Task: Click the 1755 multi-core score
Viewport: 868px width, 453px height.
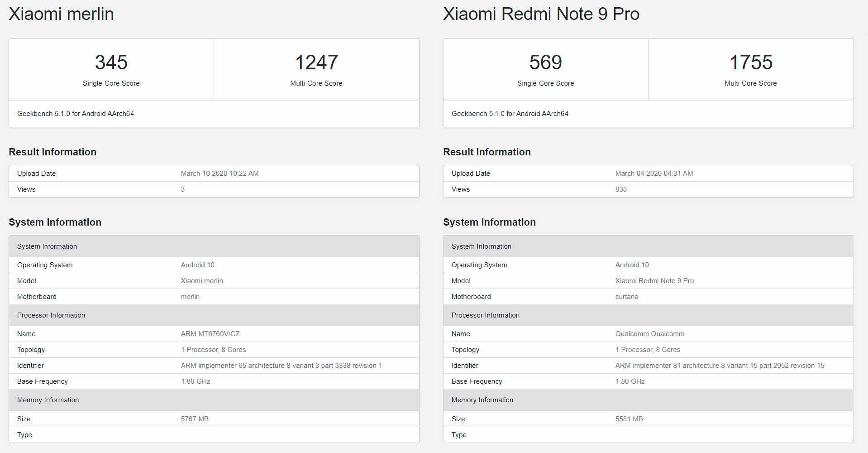Action: pos(751,63)
